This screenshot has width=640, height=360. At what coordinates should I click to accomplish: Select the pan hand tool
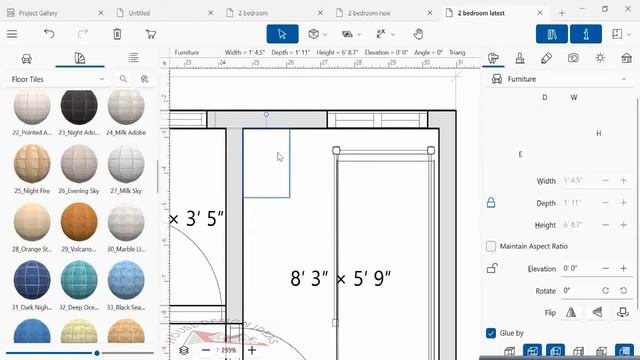(x=418, y=34)
